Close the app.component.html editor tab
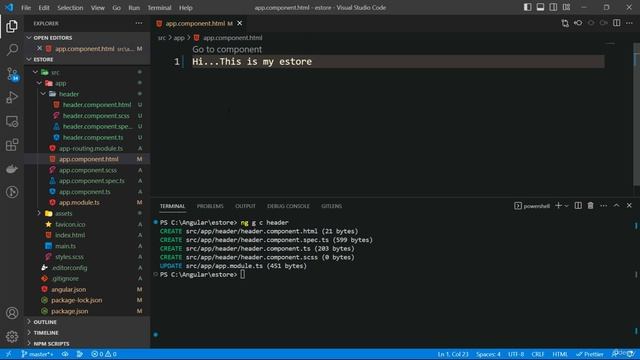Image resolution: width=640 pixels, height=360 pixels. pos(240,23)
